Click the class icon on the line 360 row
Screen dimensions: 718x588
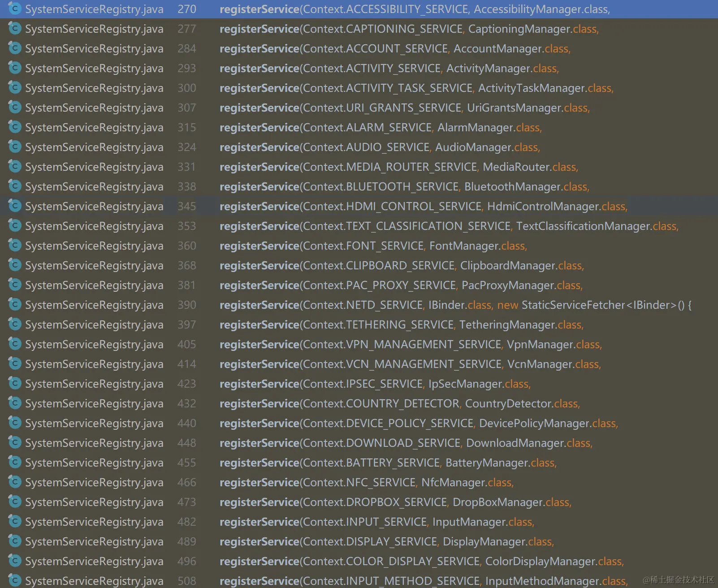pyautogui.click(x=15, y=246)
